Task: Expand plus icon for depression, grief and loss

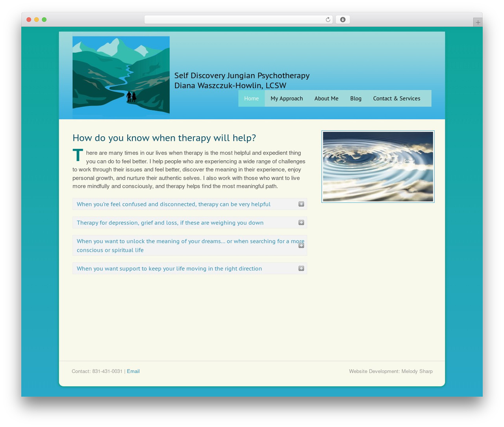Action: pyautogui.click(x=301, y=223)
